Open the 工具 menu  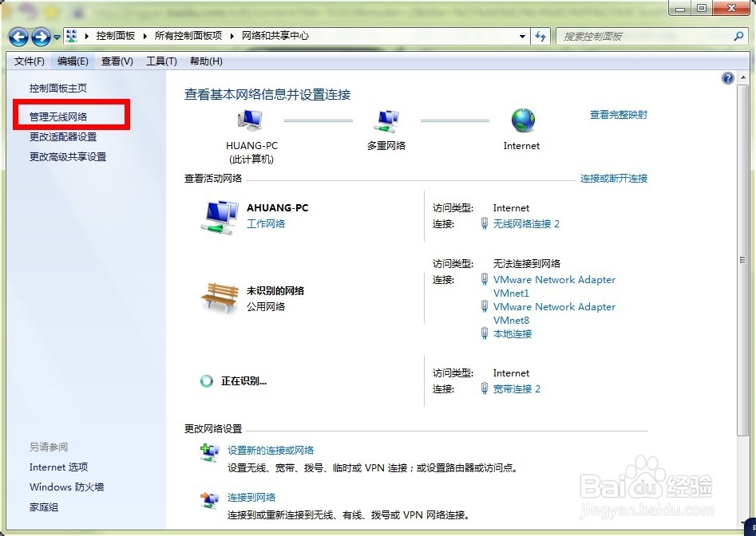coord(160,61)
